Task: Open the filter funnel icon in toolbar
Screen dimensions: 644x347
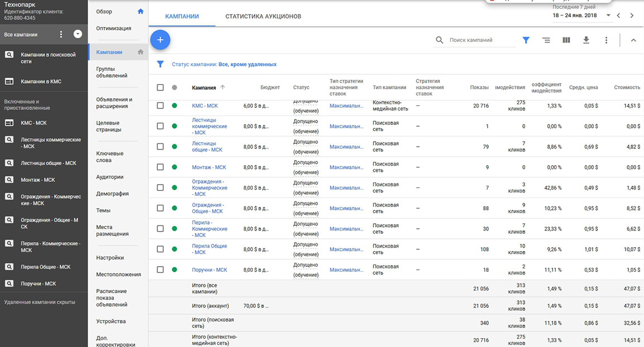Action: point(526,40)
